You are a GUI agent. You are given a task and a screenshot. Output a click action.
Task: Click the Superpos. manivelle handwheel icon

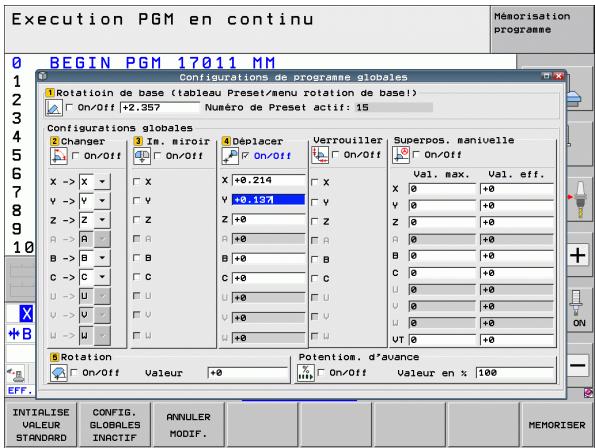point(401,155)
